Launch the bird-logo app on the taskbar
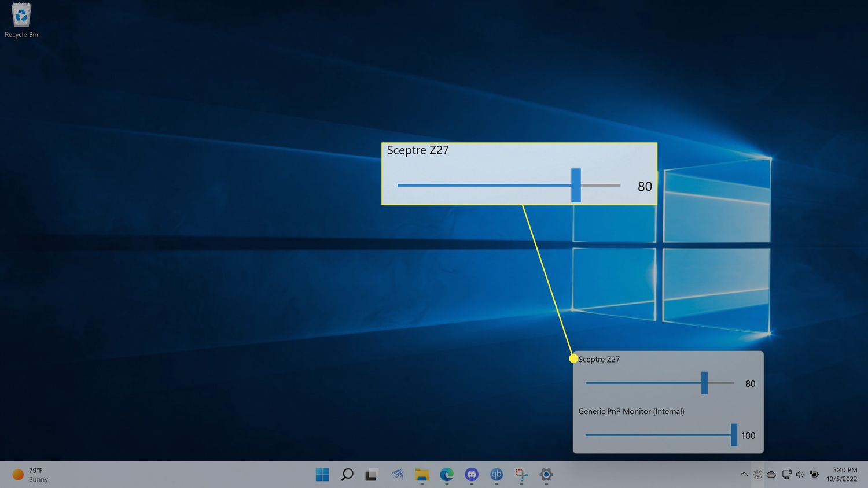The image size is (868, 488). [x=397, y=475]
